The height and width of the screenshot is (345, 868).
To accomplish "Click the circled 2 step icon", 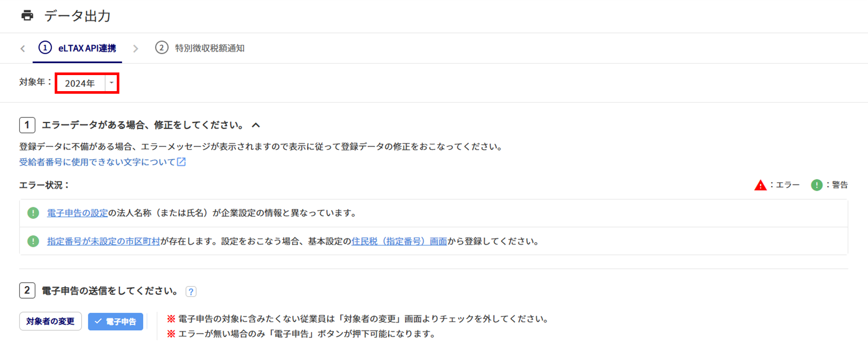I will 162,48.
